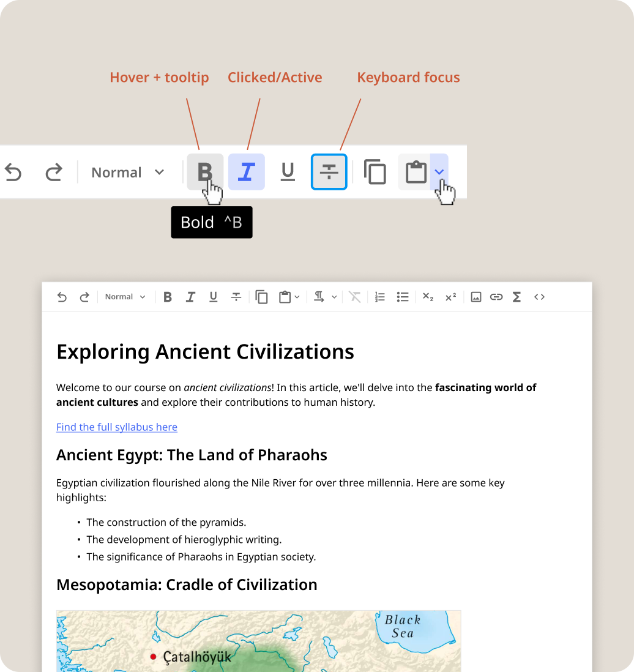Expand the large Paste options chevron
This screenshot has width=634, height=672.
(439, 172)
